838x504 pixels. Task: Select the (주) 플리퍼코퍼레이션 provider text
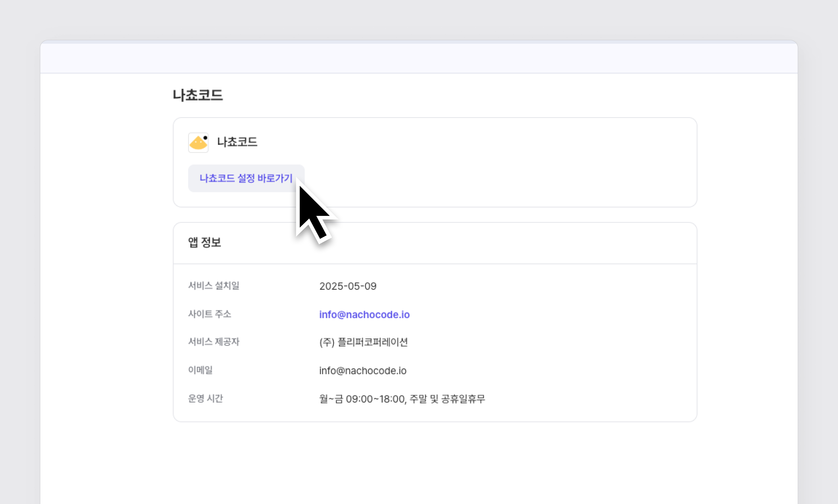click(x=363, y=342)
